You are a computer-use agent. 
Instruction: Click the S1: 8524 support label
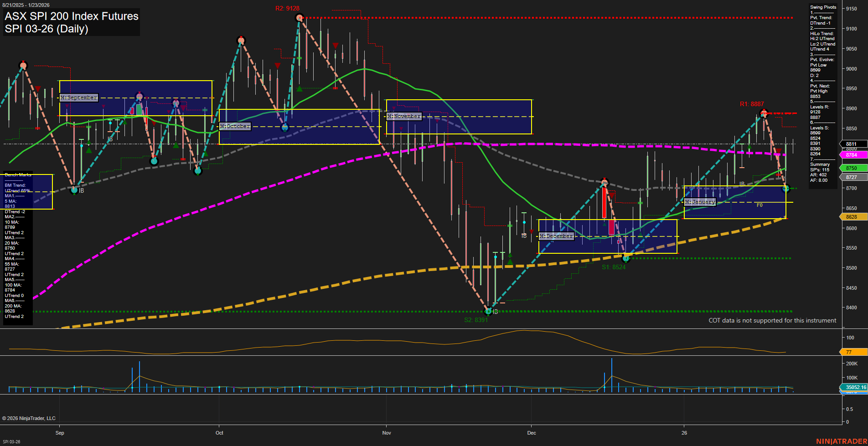point(613,267)
